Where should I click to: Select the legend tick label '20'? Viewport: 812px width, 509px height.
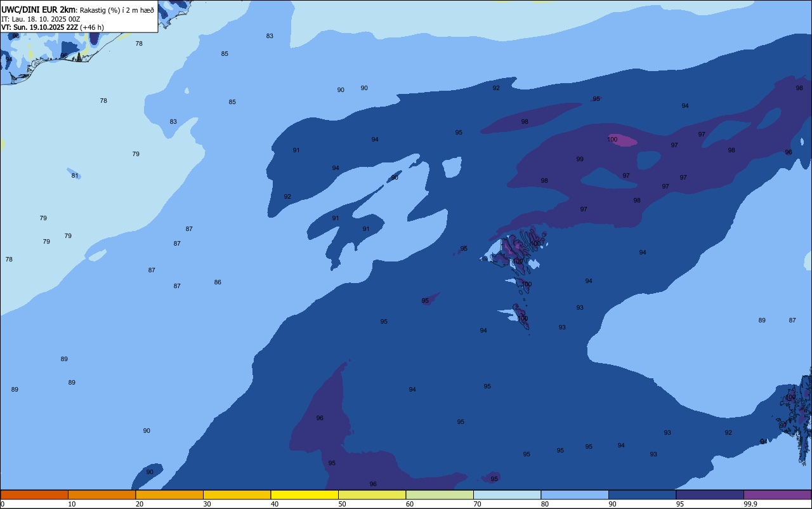point(140,504)
